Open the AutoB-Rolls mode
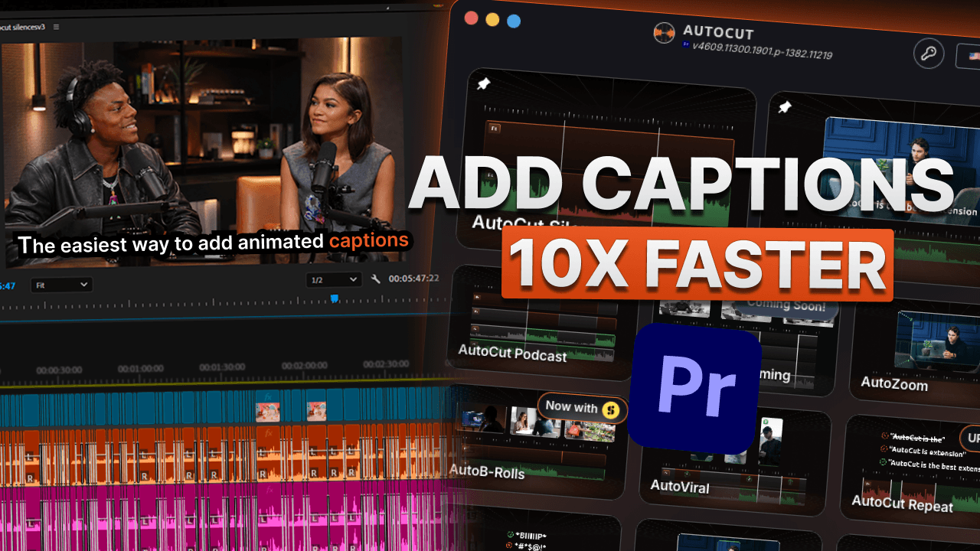980x551 pixels. (536, 440)
